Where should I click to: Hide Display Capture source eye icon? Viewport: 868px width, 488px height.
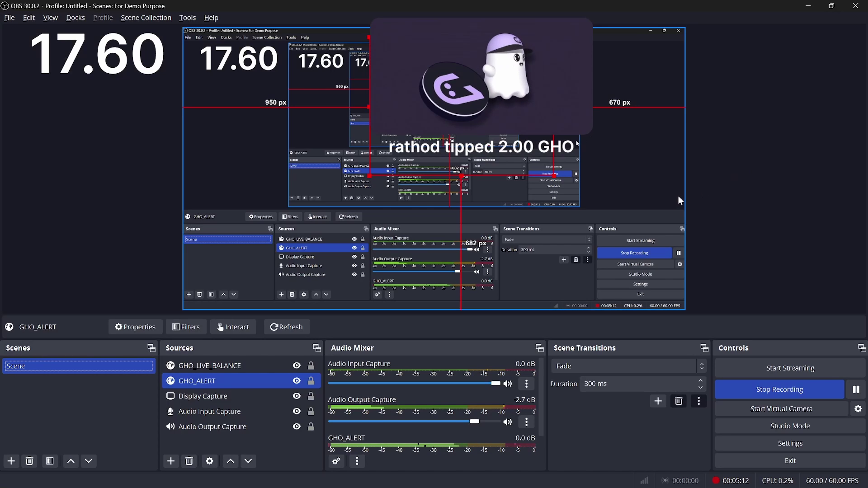tap(297, 396)
